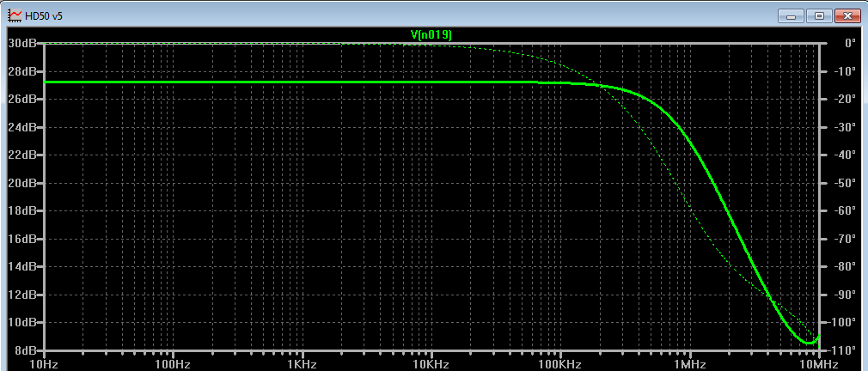Select the V(n019) trace label
The width and height of the screenshot is (868, 371).
[431, 35]
